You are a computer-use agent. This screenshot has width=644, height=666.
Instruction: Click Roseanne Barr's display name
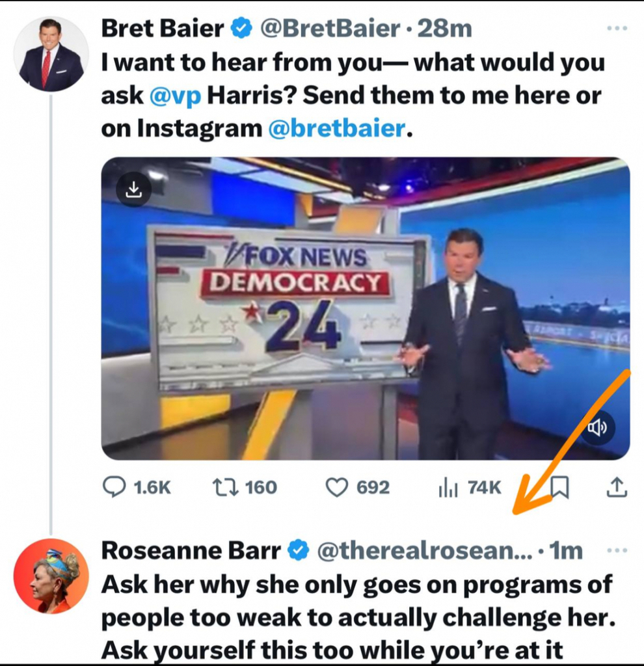(x=191, y=550)
